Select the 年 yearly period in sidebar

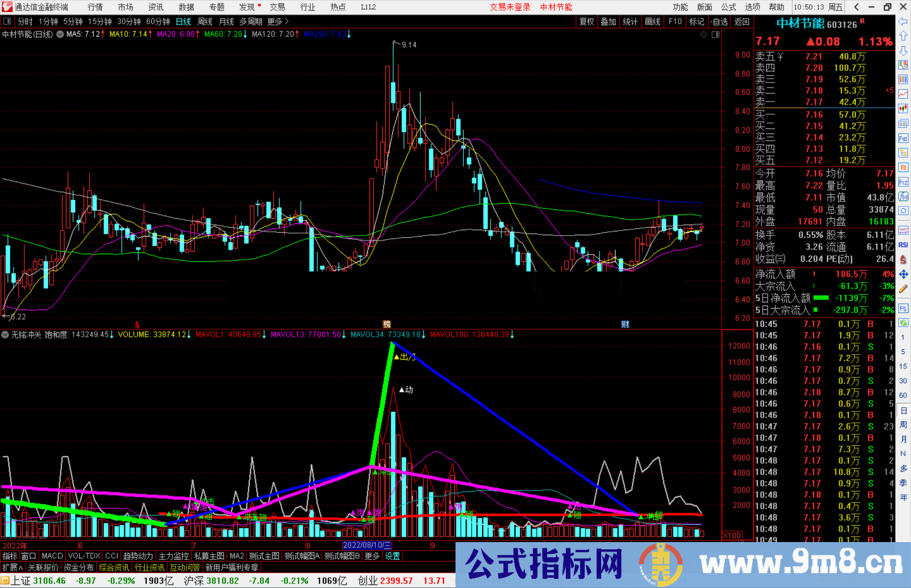click(x=903, y=497)
